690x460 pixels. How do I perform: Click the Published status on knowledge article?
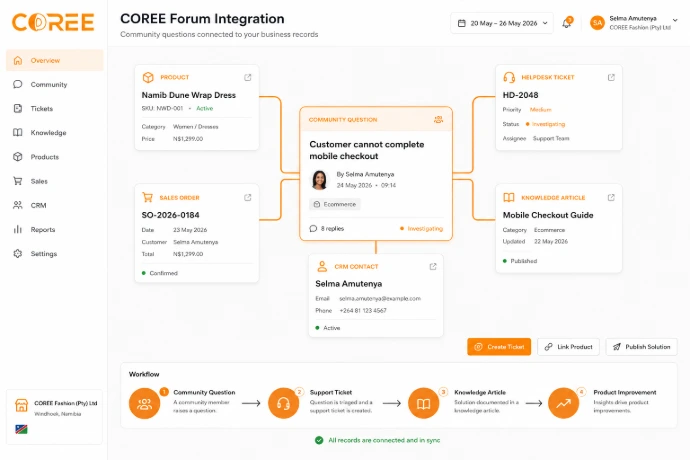point(520,261)
